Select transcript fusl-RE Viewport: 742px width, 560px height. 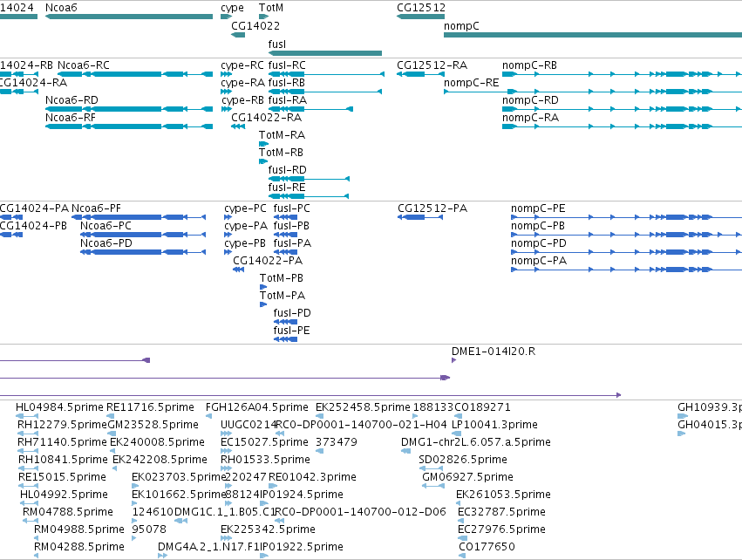click(287, 187)
